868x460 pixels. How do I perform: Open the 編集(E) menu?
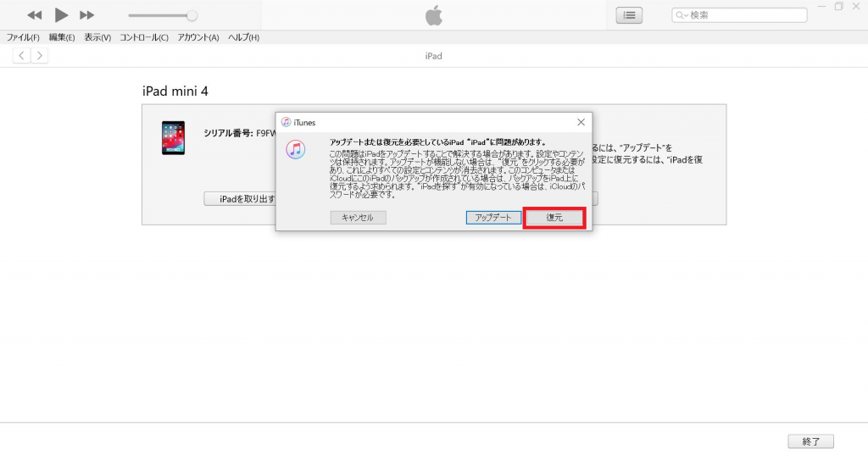coord(61,37)
